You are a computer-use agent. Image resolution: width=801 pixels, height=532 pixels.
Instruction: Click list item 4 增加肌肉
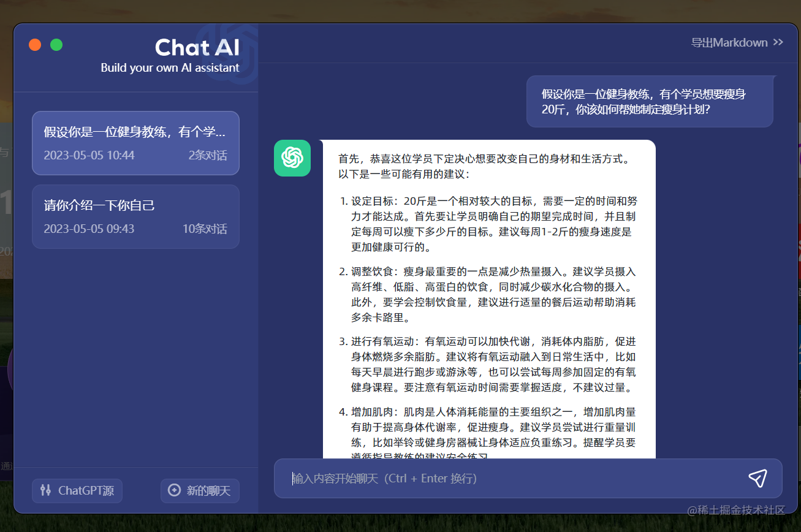click(487, 432)
